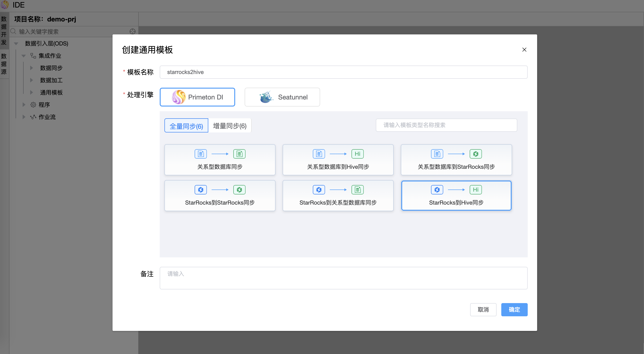Screen dimensions: 644x354
Task: Close the 创建通用模板 dialog
Action: (524, 50)
